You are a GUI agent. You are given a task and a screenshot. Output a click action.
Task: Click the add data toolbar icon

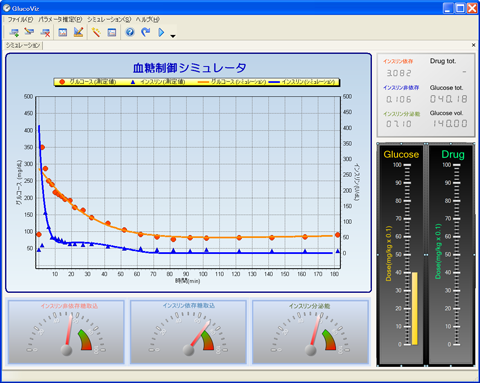[x=14, y=32]
